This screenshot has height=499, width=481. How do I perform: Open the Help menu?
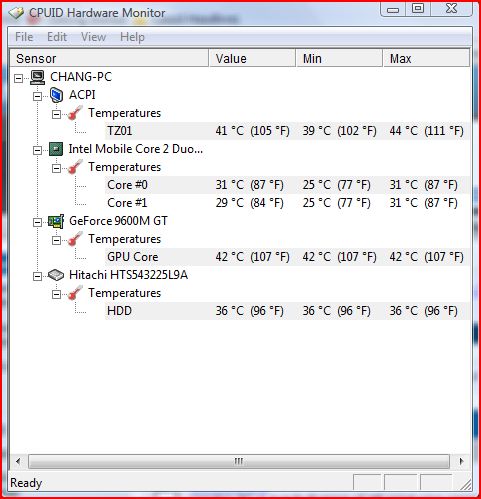(x=132, y=37)
